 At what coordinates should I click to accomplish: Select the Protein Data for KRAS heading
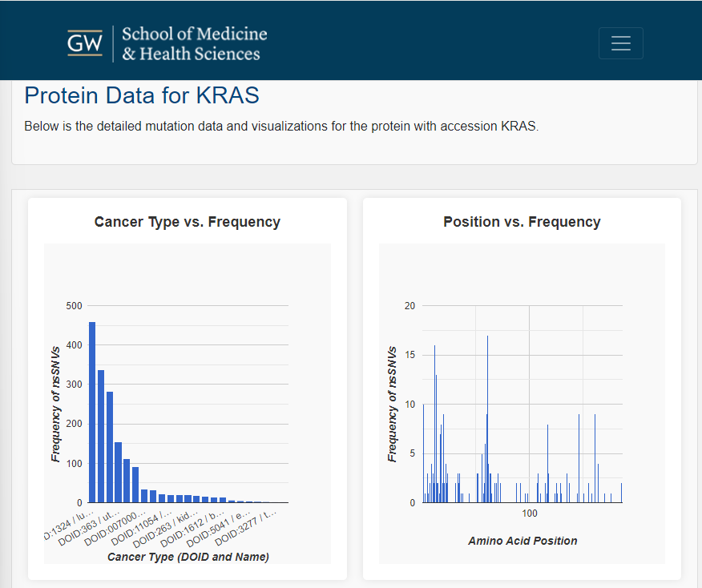click(x=142, y=95)
